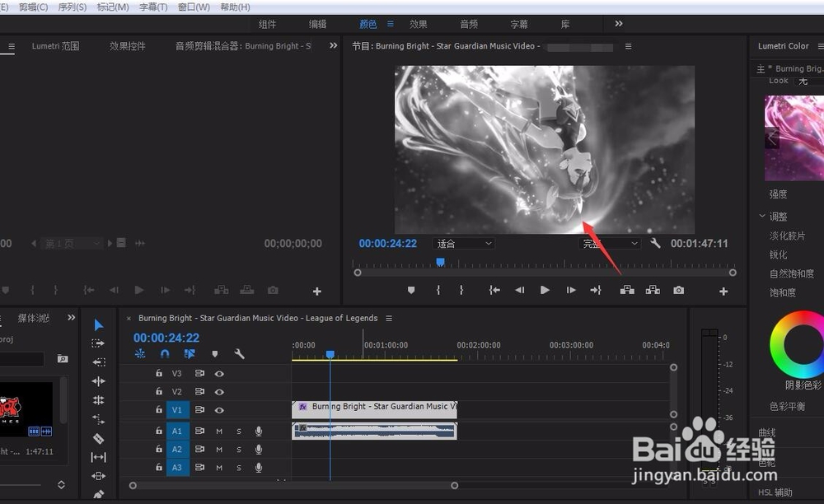Select the Slip tool
Image resolution: width=824 pixels, height=504 pixels.
click(98, 457)
